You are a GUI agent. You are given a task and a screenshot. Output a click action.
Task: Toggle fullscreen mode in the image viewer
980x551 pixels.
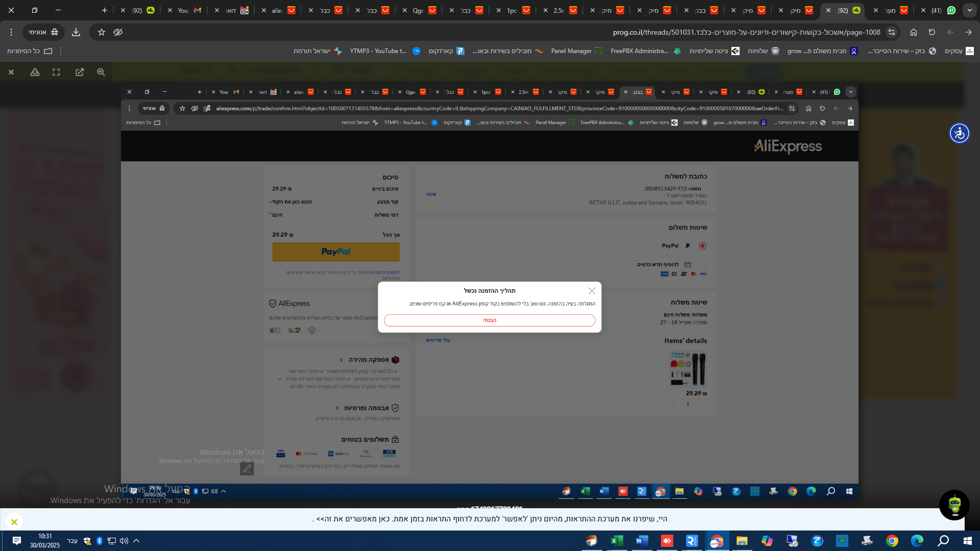(x=56, y=72)
